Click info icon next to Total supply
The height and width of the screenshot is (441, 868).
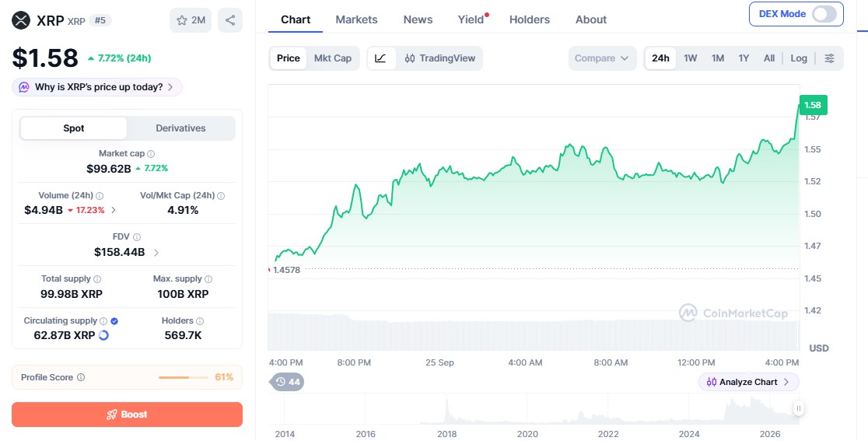point(97,279)
